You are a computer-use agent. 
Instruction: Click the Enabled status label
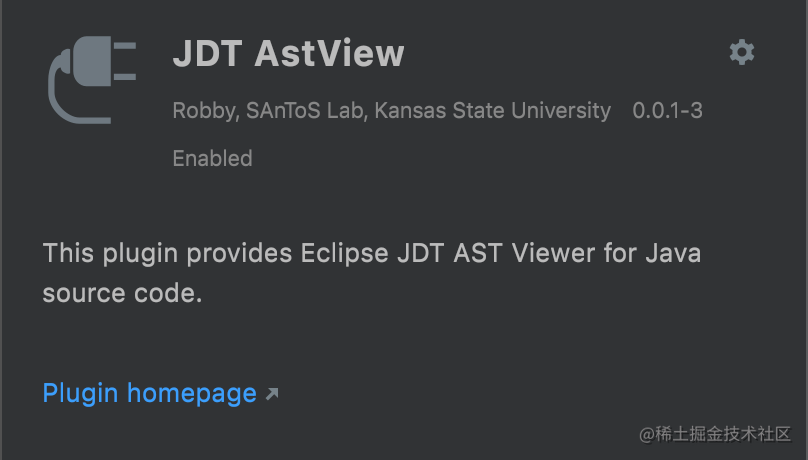click(x=212, y=158)
